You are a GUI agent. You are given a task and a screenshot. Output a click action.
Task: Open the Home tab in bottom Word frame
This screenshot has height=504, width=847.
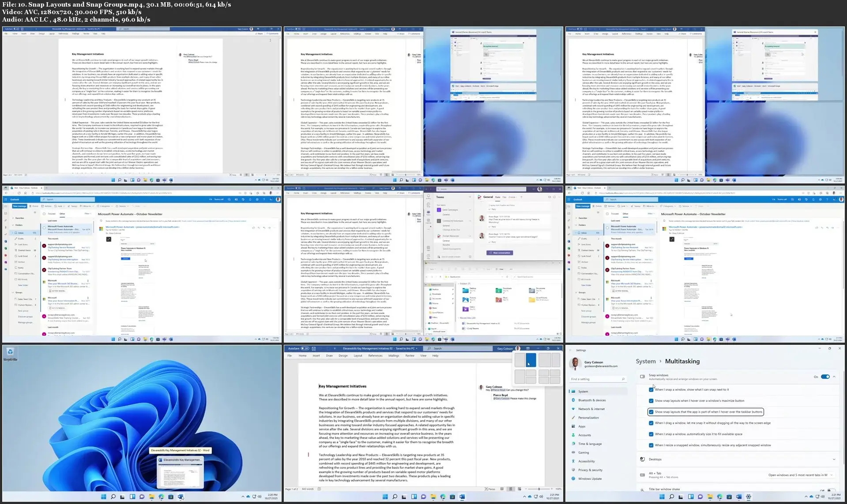coord(302,355)
